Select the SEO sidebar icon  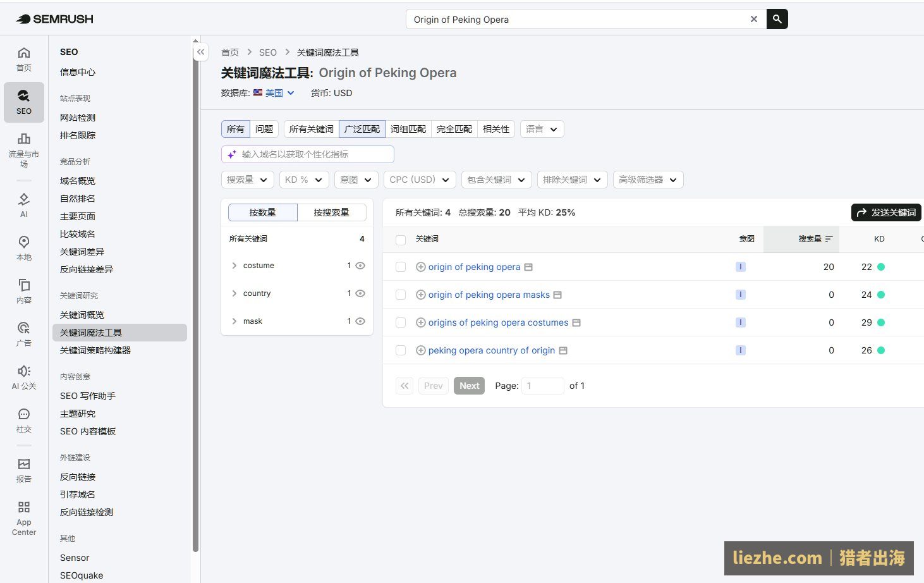pyautogui.click(x=24, y=102)
